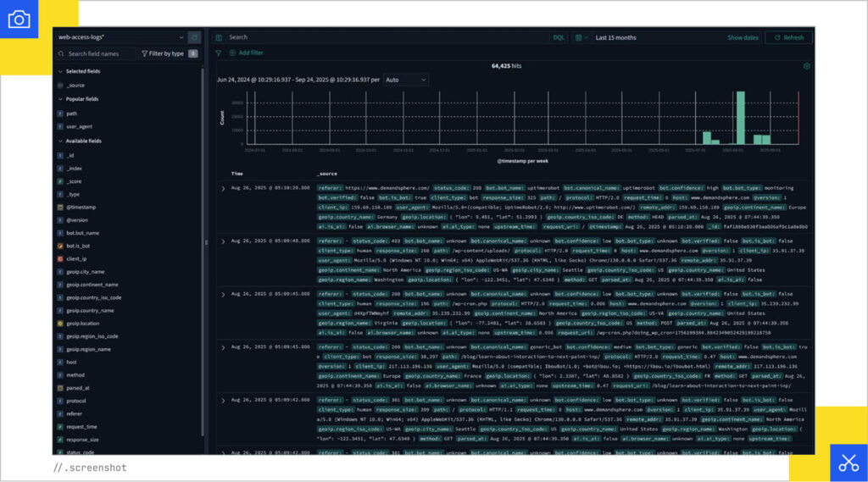Screen dimensions: 868x482
Task: Expand the wp-cron.php log row at 05:09:45.000
Action: tap(223, 295)
